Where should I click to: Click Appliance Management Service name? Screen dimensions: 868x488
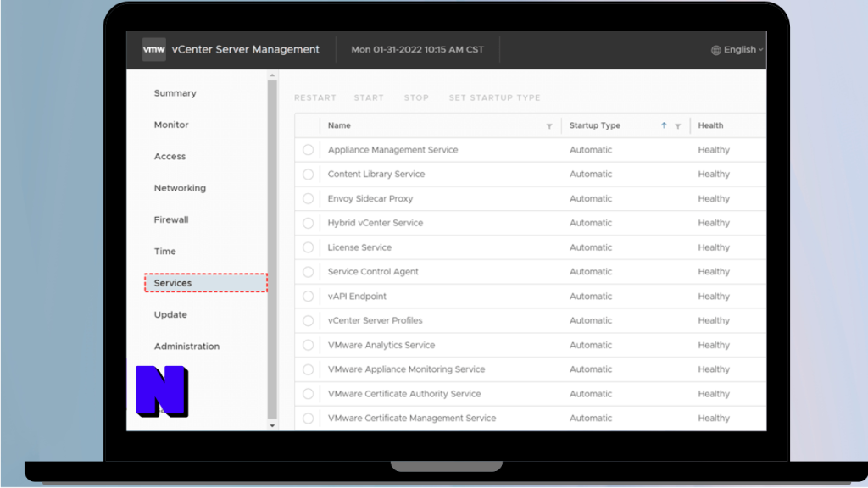pos(392,150)
